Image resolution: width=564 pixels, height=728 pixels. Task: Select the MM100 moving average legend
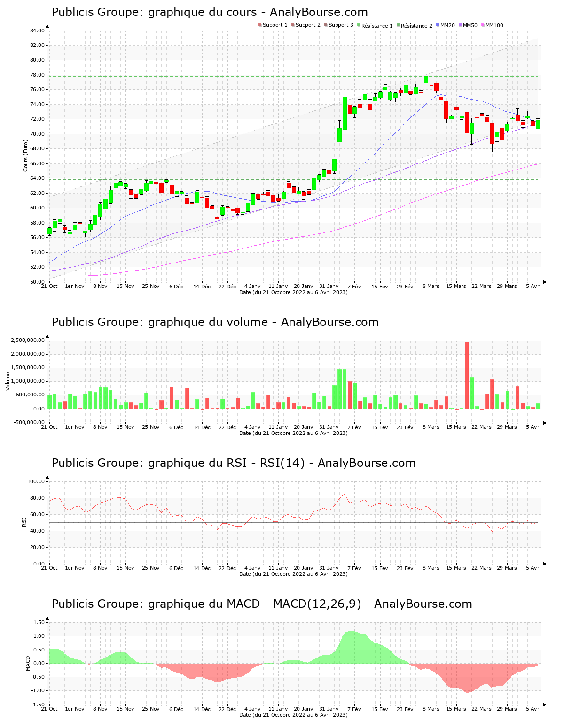pyautogui.click(x=494, y=25)
